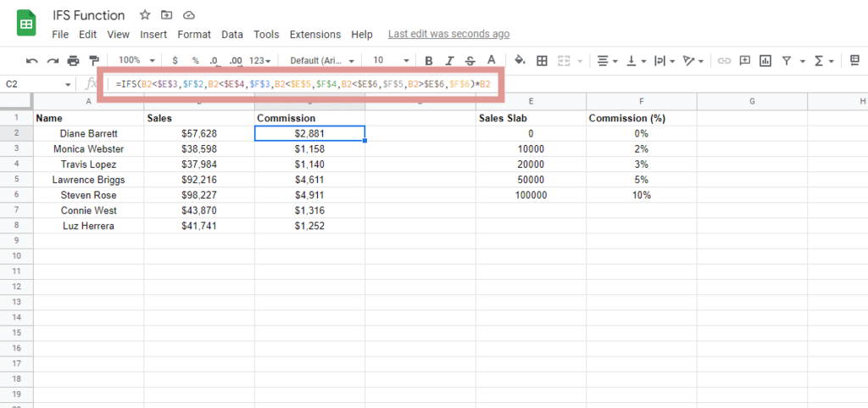This screenshot has width=868, height=408.
Task: Click the cloud document status icon
Action: click(189, 15)
